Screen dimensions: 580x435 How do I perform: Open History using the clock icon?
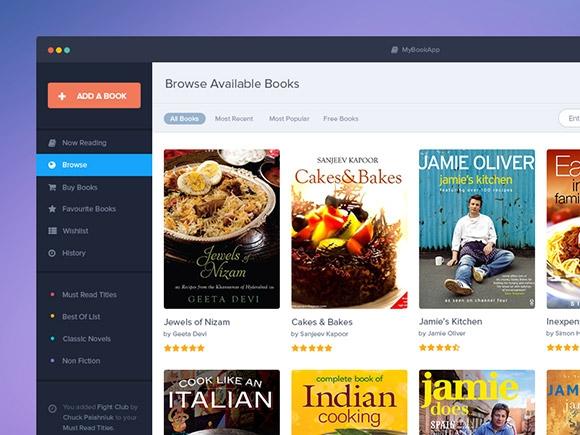52,253
